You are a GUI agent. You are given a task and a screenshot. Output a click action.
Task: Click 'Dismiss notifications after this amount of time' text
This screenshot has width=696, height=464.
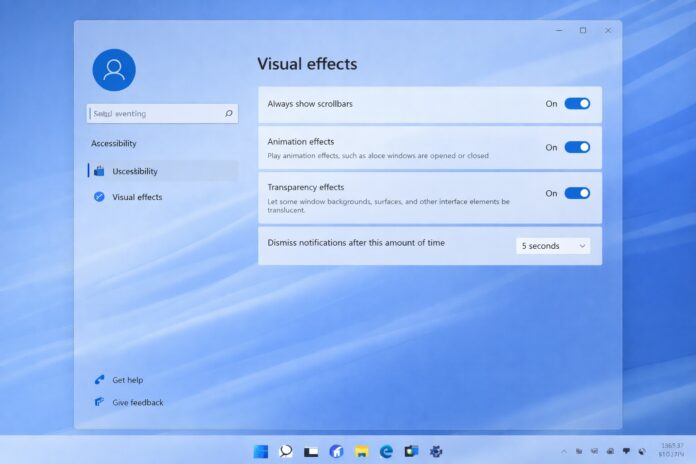(356, 243)
